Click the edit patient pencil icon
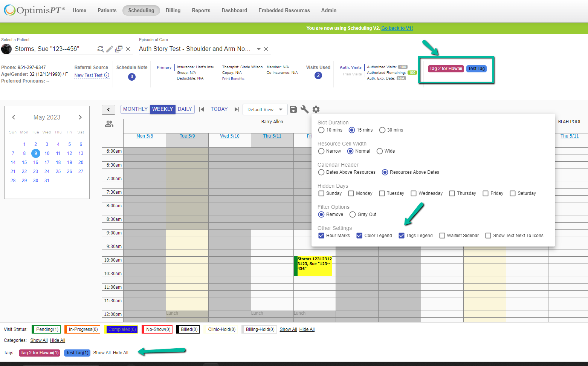The width and height of the screenshot is (588, 366). tap(110, 49)
